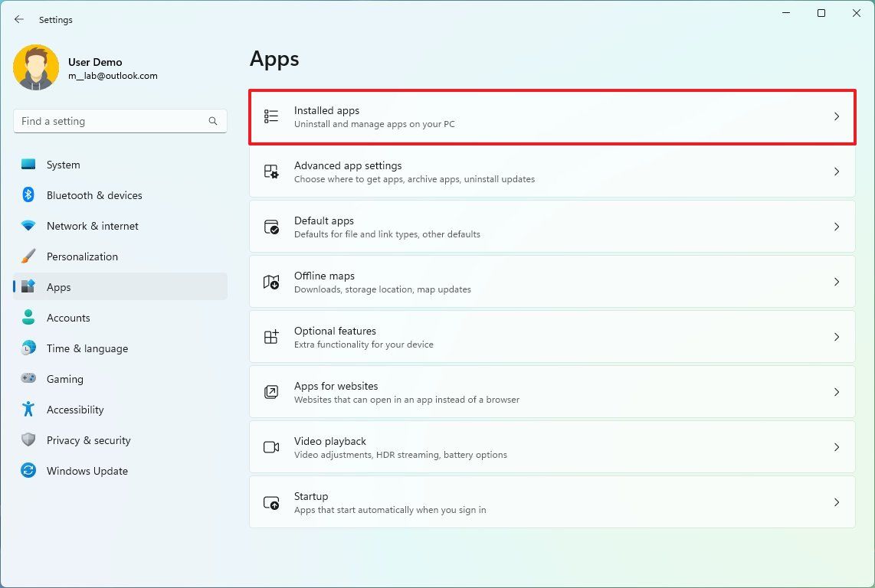The image size is (875, 588).
Task: Click the Accounts person icon
Action: (x=28, y=318)
